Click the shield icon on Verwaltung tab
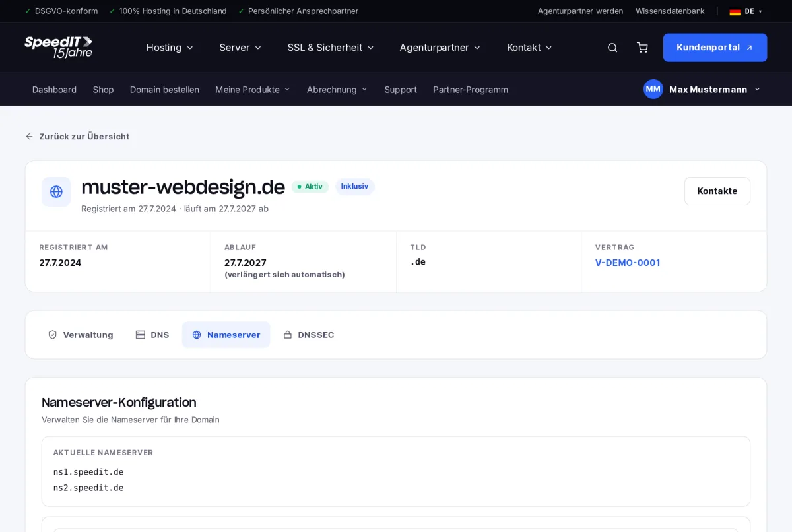The image size is (792, 532). (x=53, y=335)
